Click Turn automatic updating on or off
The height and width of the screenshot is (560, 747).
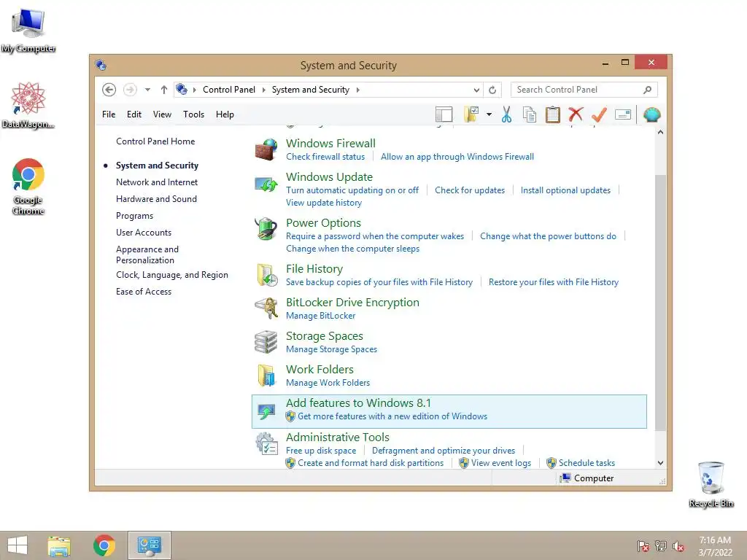(x=352, y=190)
